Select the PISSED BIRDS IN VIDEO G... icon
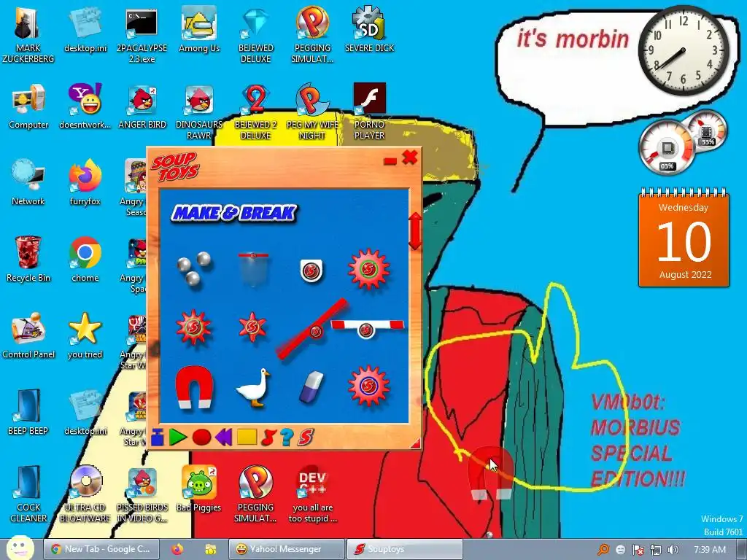The height and width of the screenshot is (560, 747). point(142,494)
